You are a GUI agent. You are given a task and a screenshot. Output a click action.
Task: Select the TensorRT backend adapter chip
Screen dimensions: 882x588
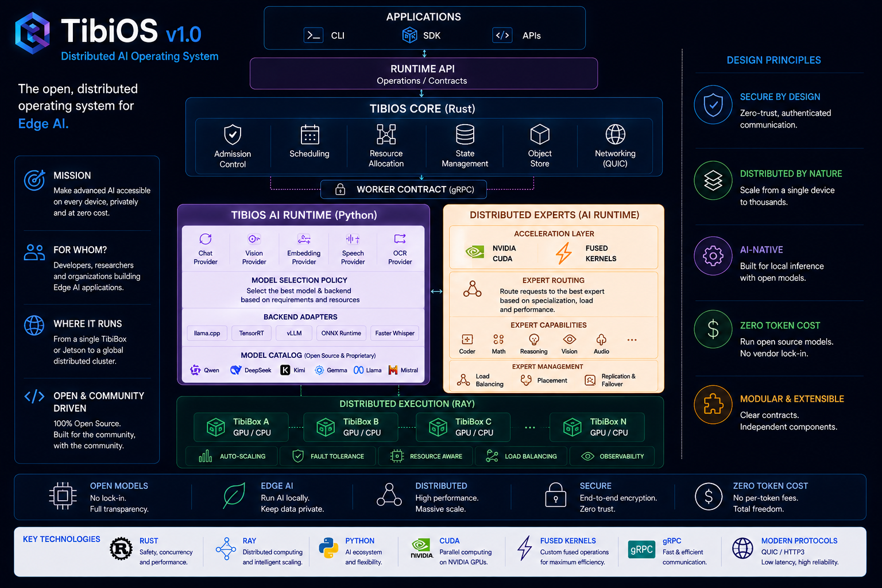[252, 334]
